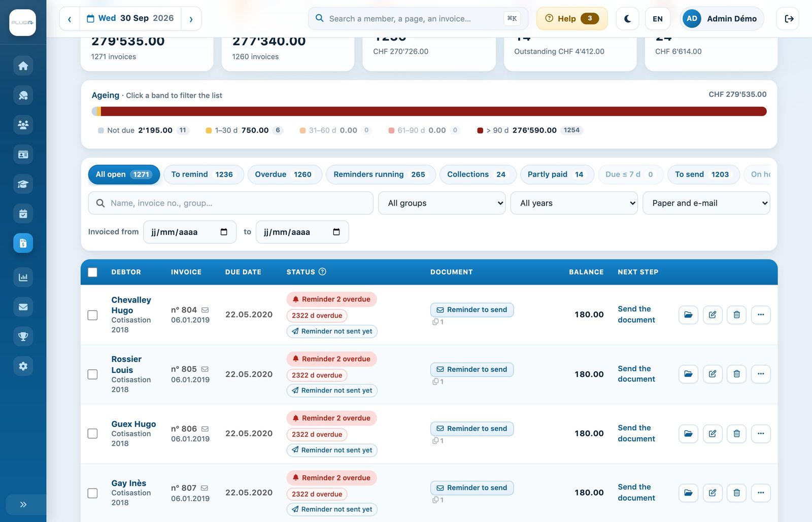Image resolution: width=812 pixels, height=522 pixels.
Task: Open the invoices sidebar icon
Action: (x=23, y=243)
